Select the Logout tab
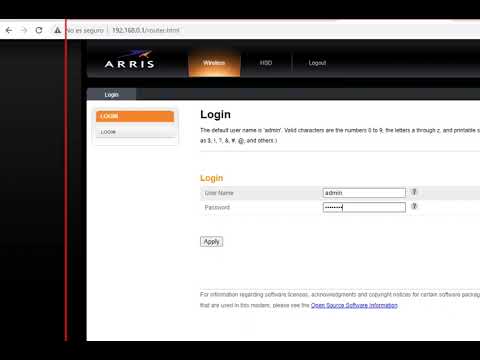 pos(317,63)
